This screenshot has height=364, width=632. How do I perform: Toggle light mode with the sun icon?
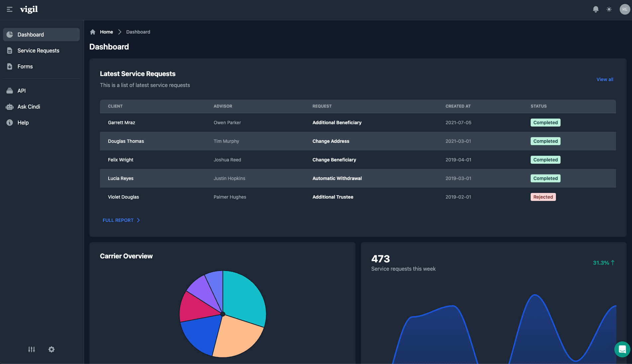pos(609,9)
